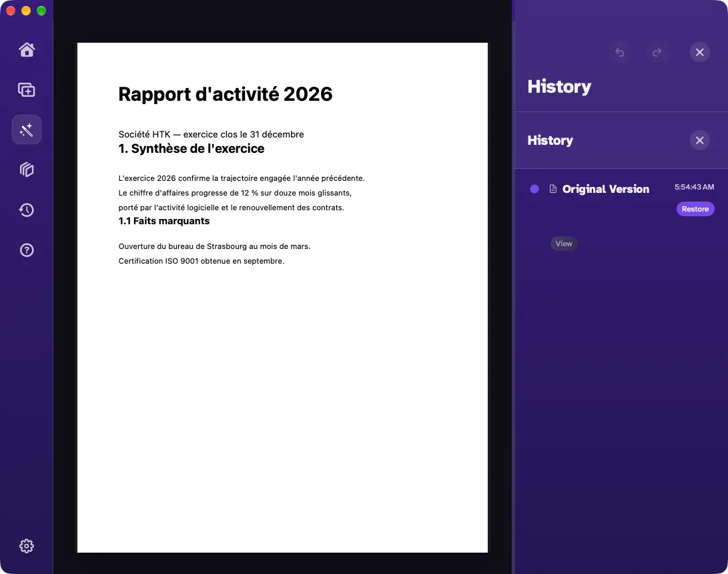Viewport: 728px width, 574px height.
Task: Select the purple dot beside Original Version
Action: 534,189
